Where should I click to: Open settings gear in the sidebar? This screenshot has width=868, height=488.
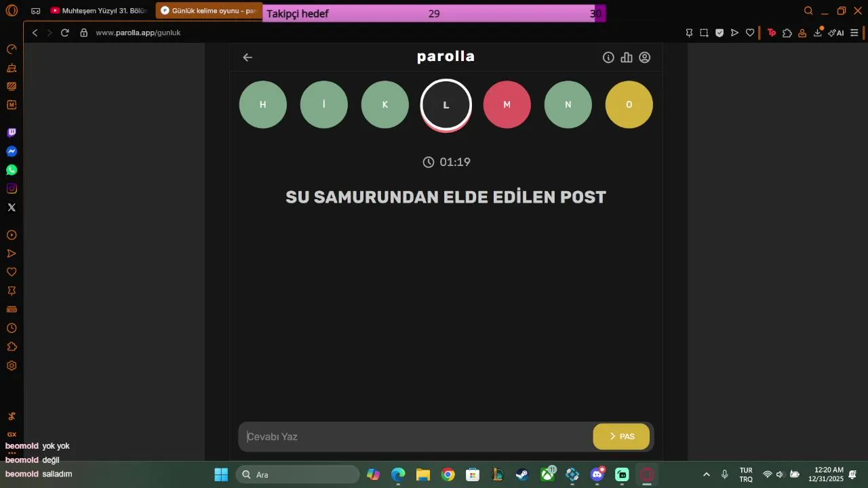pyautogui.click(x=12, y=365)
